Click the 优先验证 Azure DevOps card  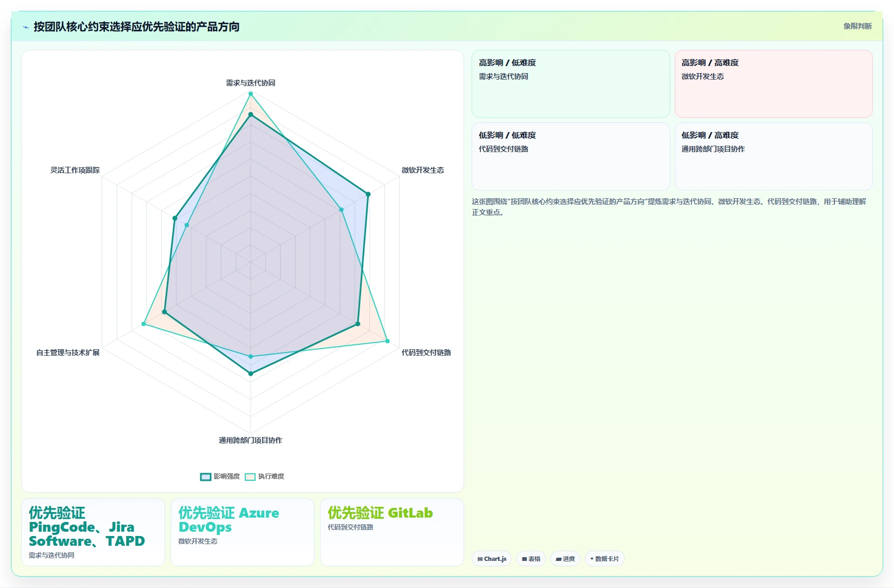pos(243,532)
